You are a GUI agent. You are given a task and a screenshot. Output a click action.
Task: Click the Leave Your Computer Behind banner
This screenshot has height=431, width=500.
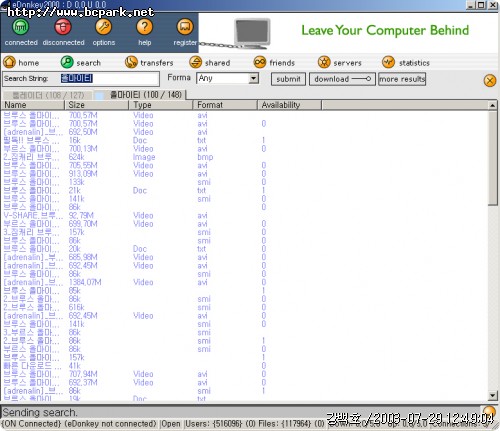tap(385, 30)
